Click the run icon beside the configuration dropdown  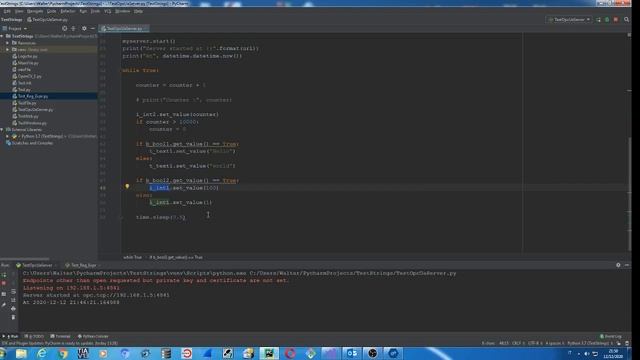pos(598,20)
